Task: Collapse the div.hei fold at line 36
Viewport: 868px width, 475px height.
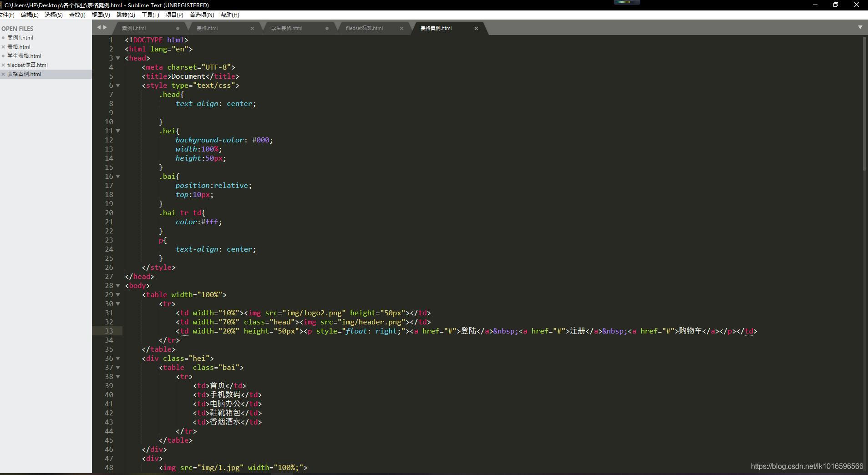Action: pyautogui.click(x=118, y=359)
